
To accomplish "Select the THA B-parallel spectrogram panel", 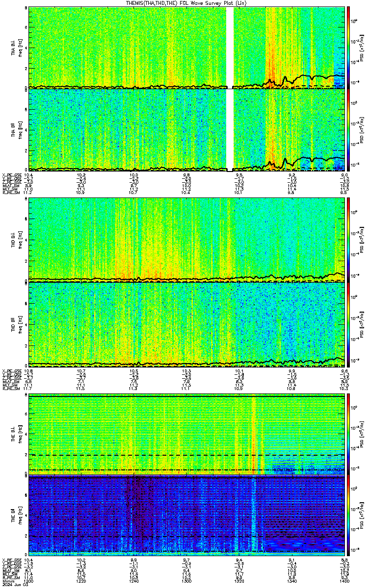I will (187, 130).
